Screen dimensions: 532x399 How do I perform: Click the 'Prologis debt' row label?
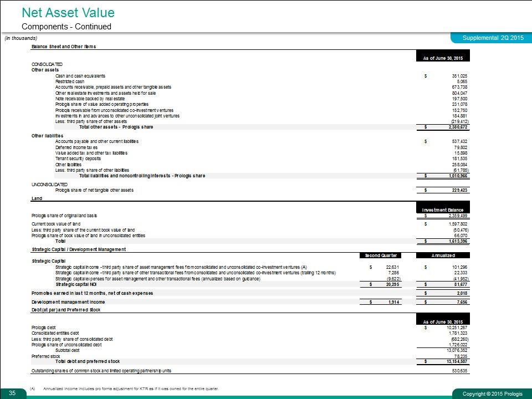point(43,328)
